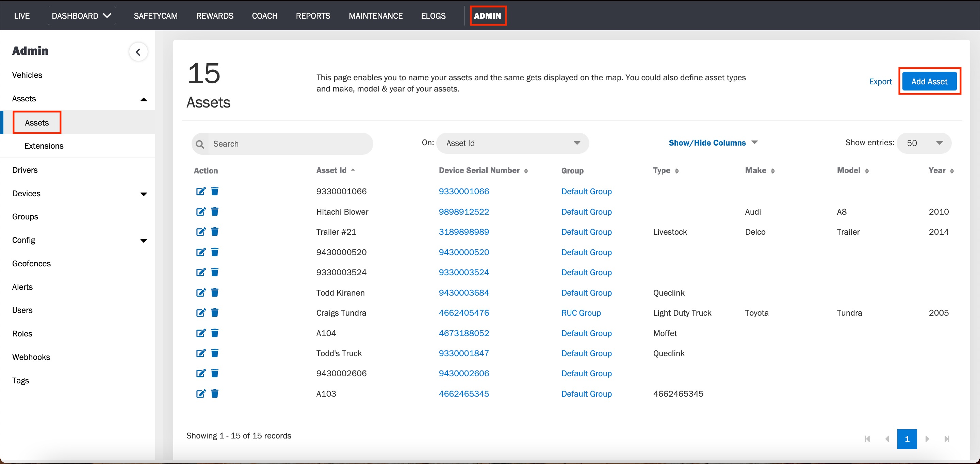Open the Reports tab
The image size is (980, 464).
(x=313, y=16)
